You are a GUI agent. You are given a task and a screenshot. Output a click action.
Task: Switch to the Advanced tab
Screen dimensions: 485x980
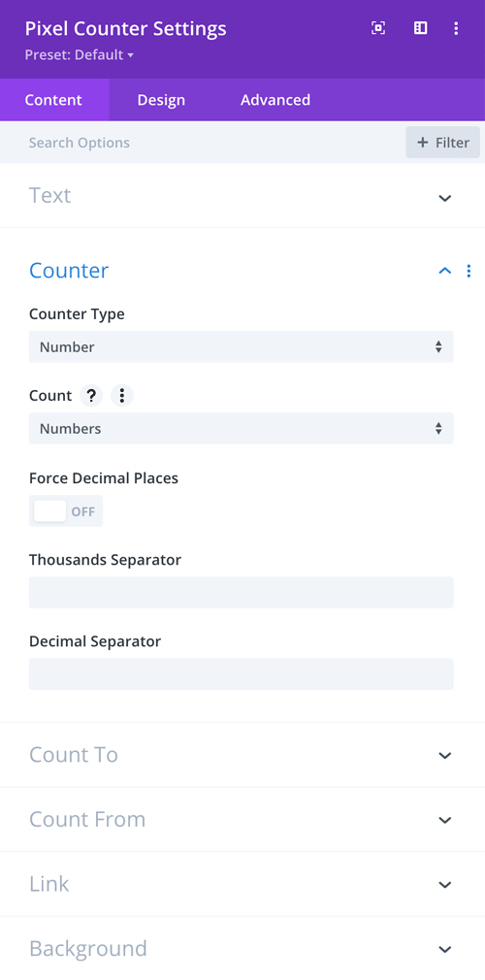[x=275, y=100]
